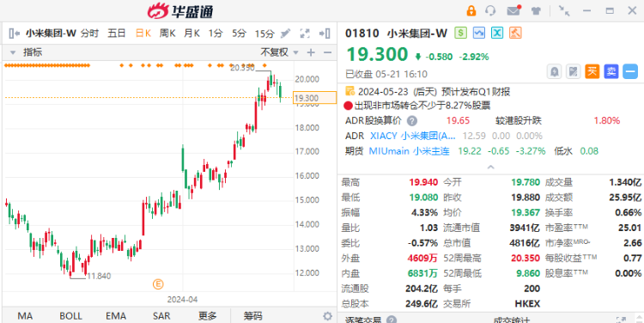Click the chart settings gear icon
The width and height of the screenshot is (644, 323).
point(327,316)
